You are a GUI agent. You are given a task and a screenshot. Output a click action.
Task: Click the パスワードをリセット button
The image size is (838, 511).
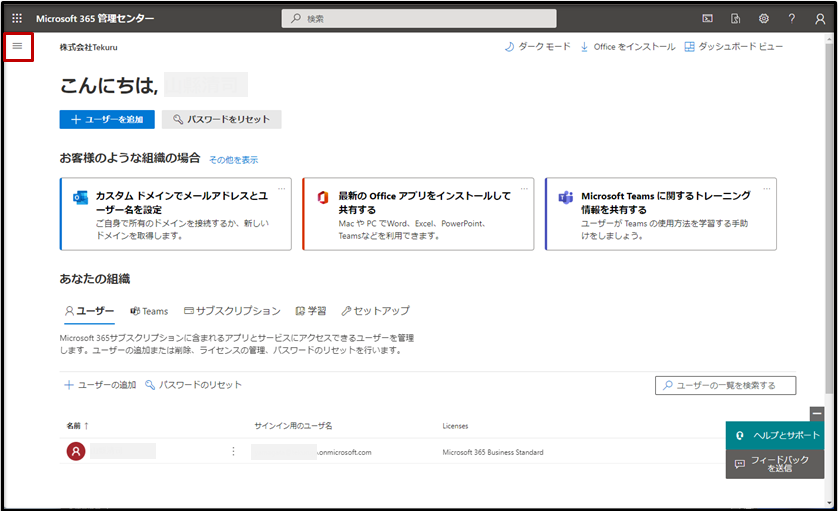[x=221, y=119]
